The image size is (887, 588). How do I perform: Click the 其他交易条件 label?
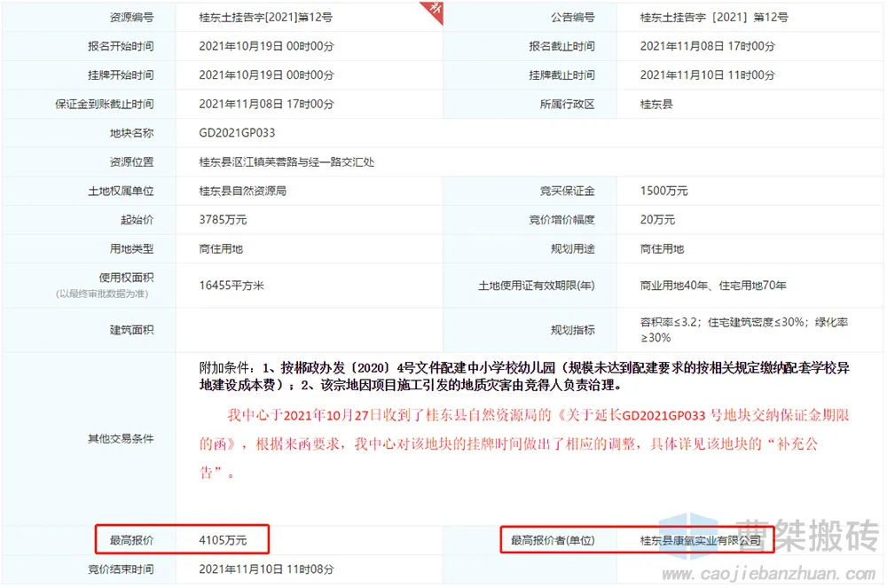(x=121, y=439)
